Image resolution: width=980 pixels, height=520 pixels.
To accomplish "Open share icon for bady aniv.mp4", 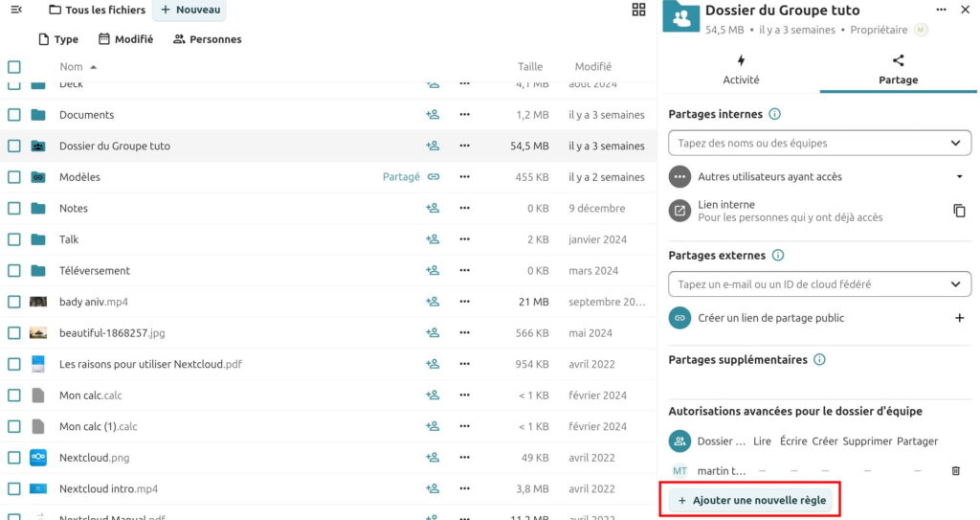I will coord(433,302).
